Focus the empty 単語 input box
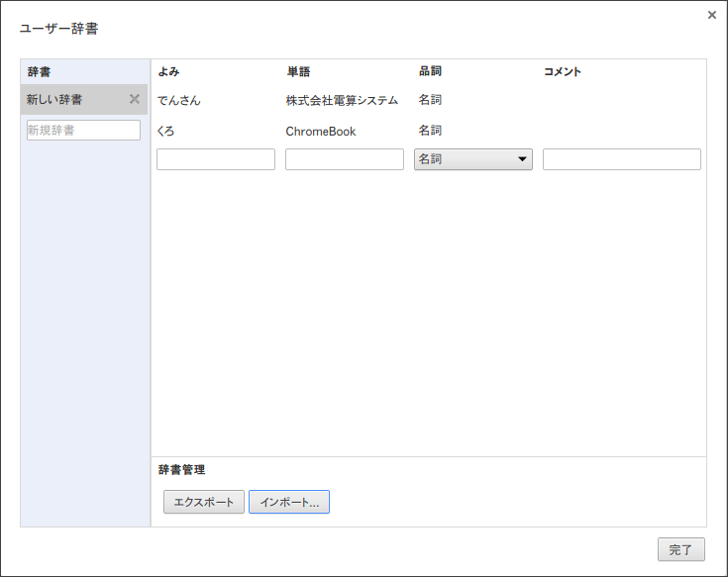Image resolution: width=728 pixels, height=577 pixels. (x=344, y=159)
